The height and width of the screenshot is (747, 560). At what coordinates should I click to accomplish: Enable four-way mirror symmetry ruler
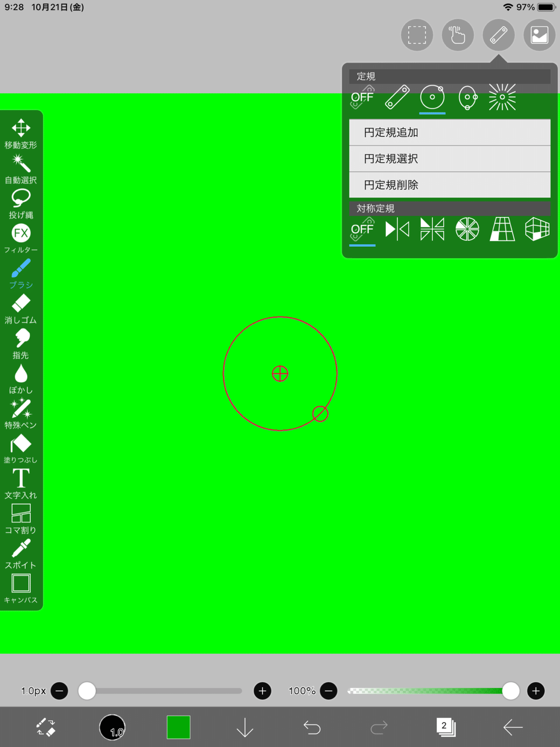tap(432, 229)
